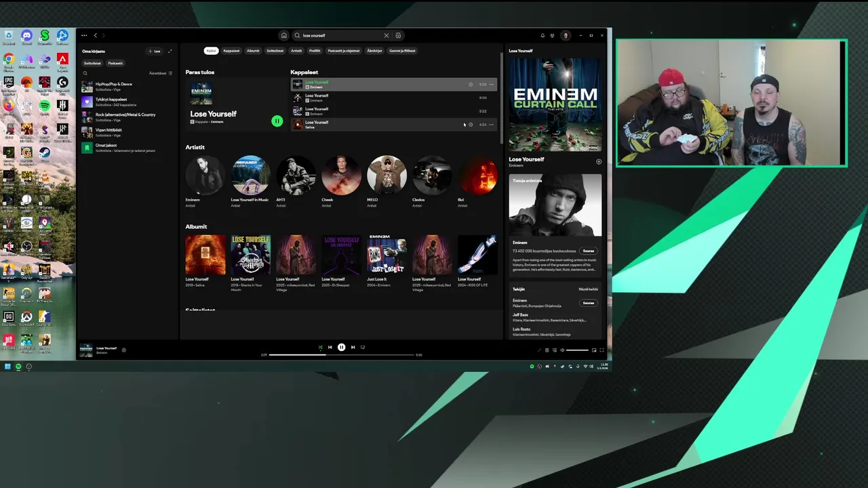Select the Kaikki filter

(212, 51)
